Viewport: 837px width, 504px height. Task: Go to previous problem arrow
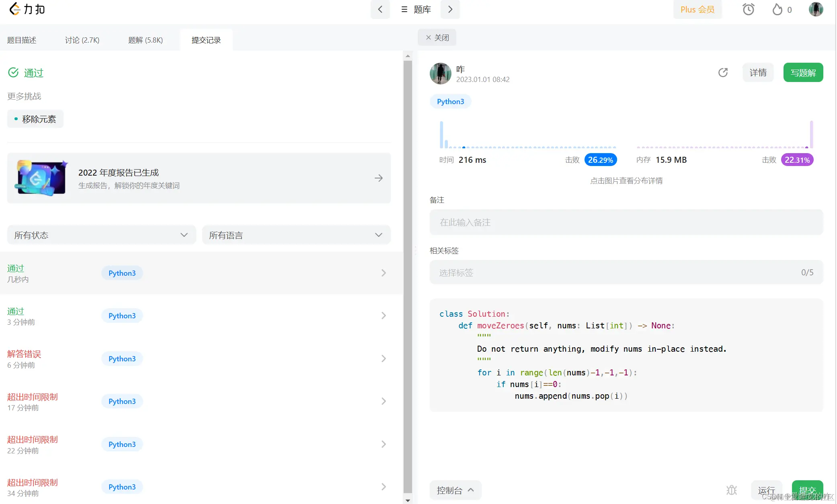pos(380,9)
